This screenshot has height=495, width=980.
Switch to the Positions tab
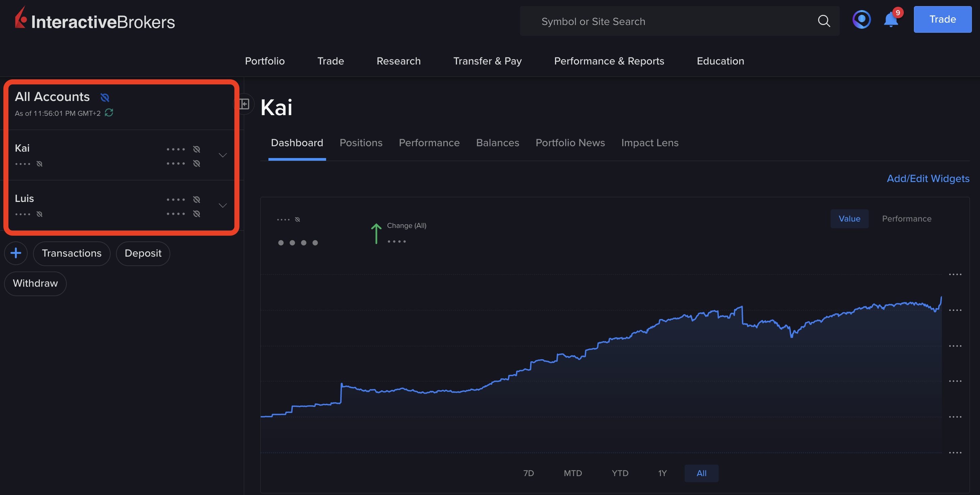(x=361, y=143)
